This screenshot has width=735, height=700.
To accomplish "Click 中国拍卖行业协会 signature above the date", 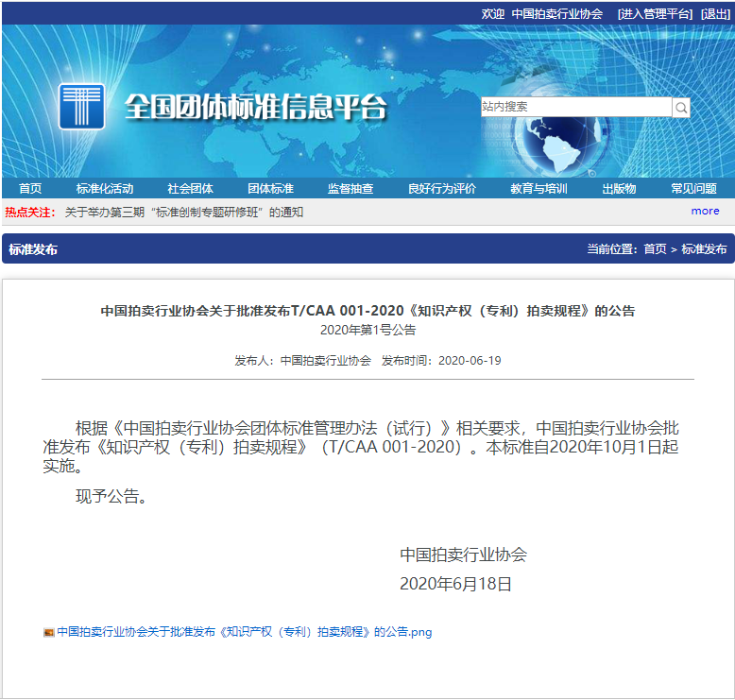I will point(463,555).
